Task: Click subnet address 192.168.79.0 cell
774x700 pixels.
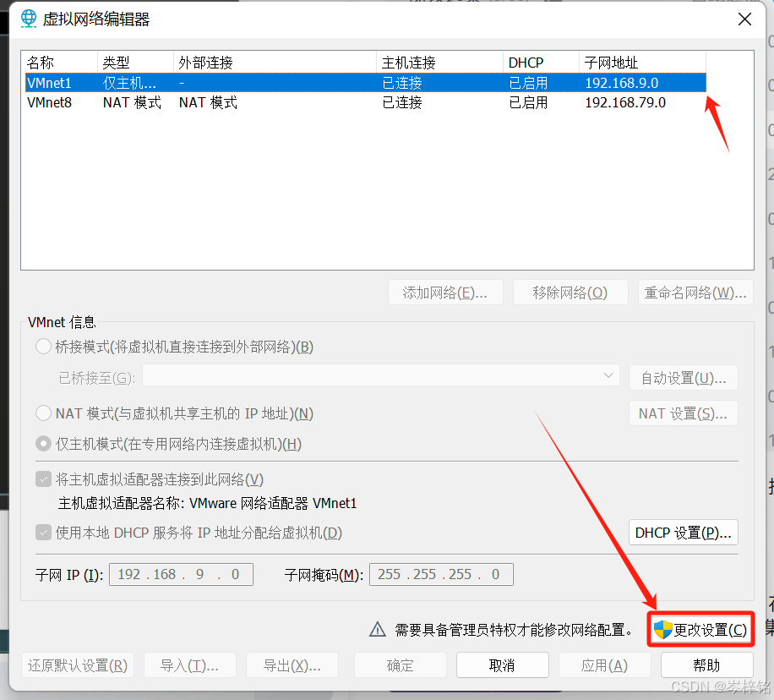Action: (x=625, y=103)
